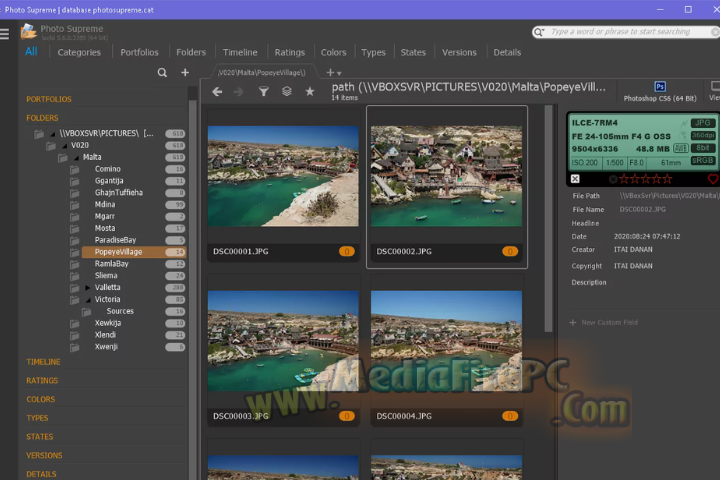Click orange badge on DSC00002.JPG
The image size is (720, 480).
click(510, 251)
